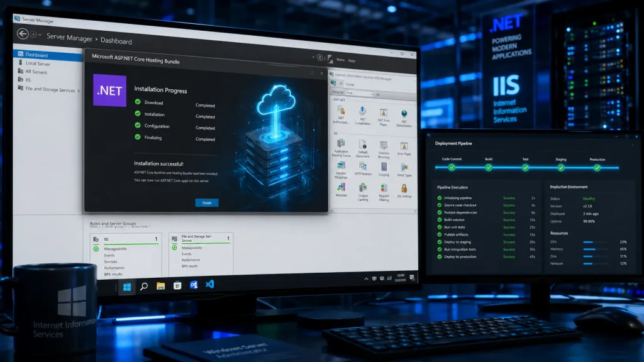The image size is (644, 362).
Task: Click the Test pipeline stage marker
Action: tap(525, 167)
